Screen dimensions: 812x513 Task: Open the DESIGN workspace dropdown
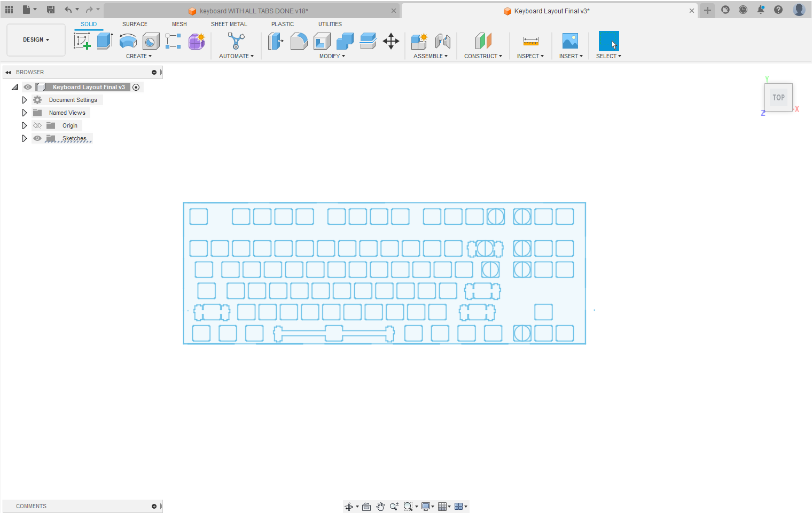(x=36, y=40)
